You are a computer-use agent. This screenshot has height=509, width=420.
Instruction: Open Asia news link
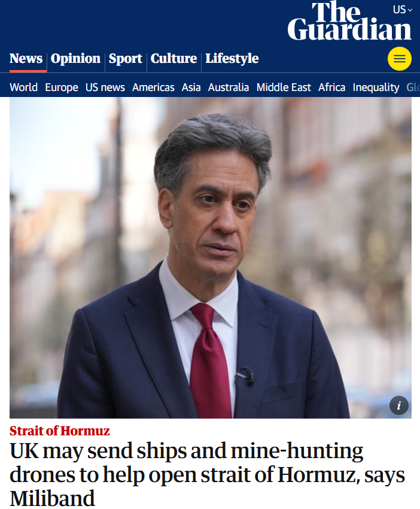(x=191, y=87)
